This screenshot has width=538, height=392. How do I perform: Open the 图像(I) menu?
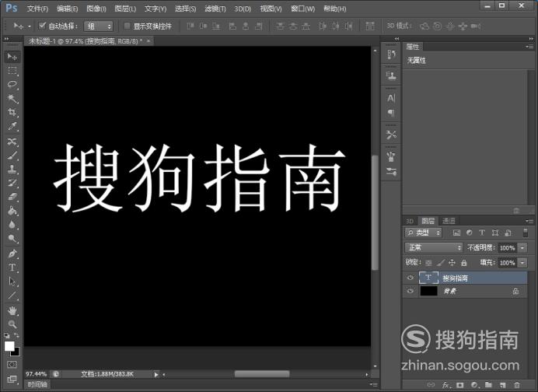(x=96, y=9)
